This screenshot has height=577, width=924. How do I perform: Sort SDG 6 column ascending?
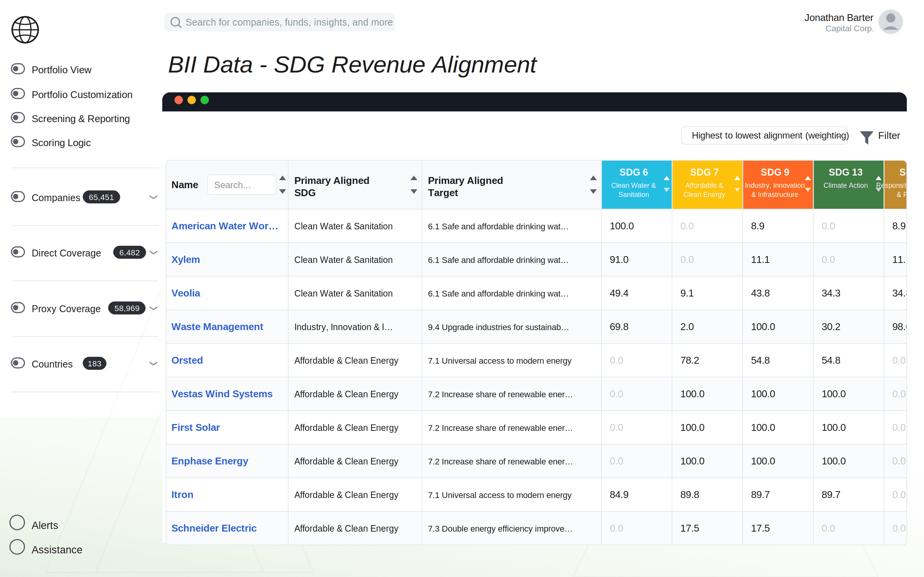click(667, 178)
